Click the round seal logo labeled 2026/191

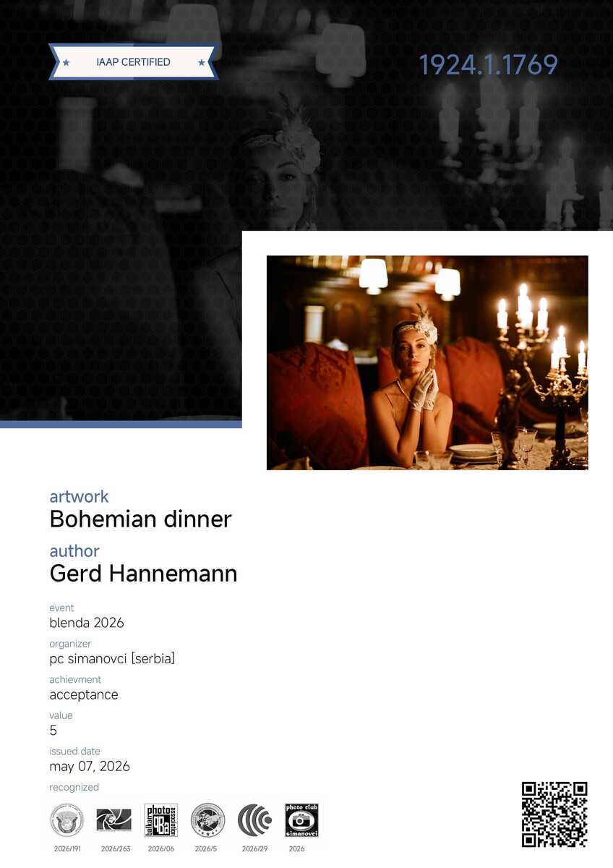[67, 820]
